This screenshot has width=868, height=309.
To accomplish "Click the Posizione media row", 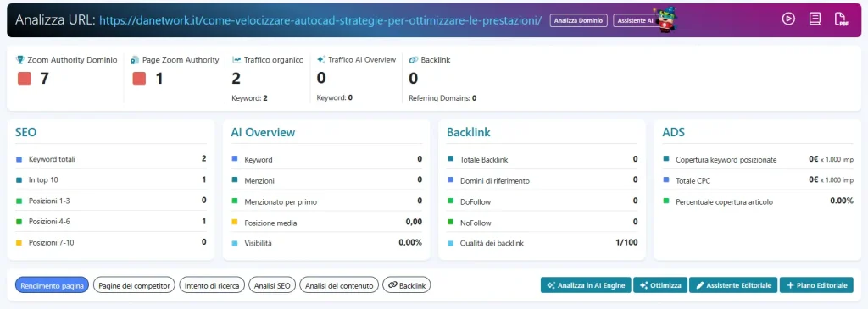I will click(x=326, y=223).
